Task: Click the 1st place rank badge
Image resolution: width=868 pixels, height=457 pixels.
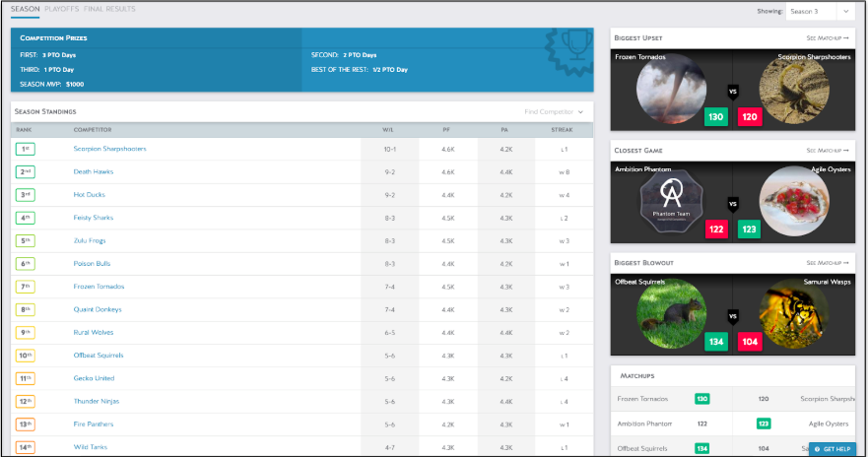Action: [x=26, y=149]
